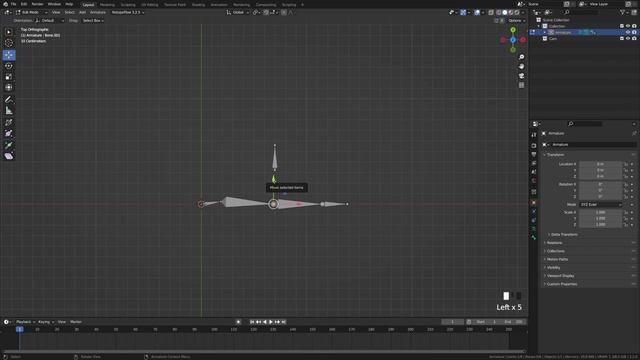
Task: Select the Annotate tool
Action: [x=9, y=100]
